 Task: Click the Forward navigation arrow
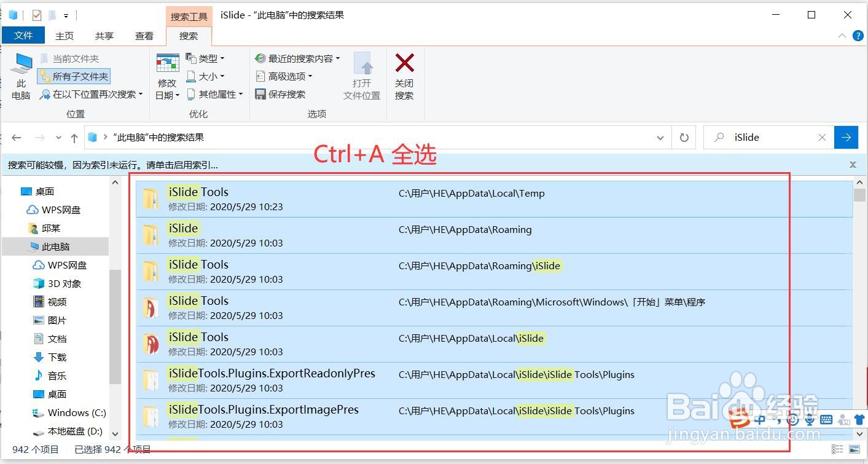tap(40, 138)
